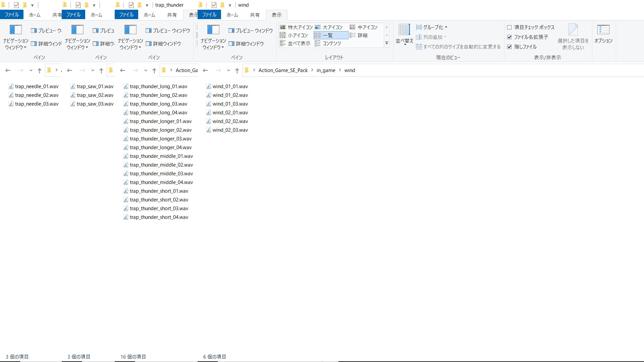Click Size all columns to fit button
The image size is (644, 362).
pyautogui.click(x=458, y=47)
